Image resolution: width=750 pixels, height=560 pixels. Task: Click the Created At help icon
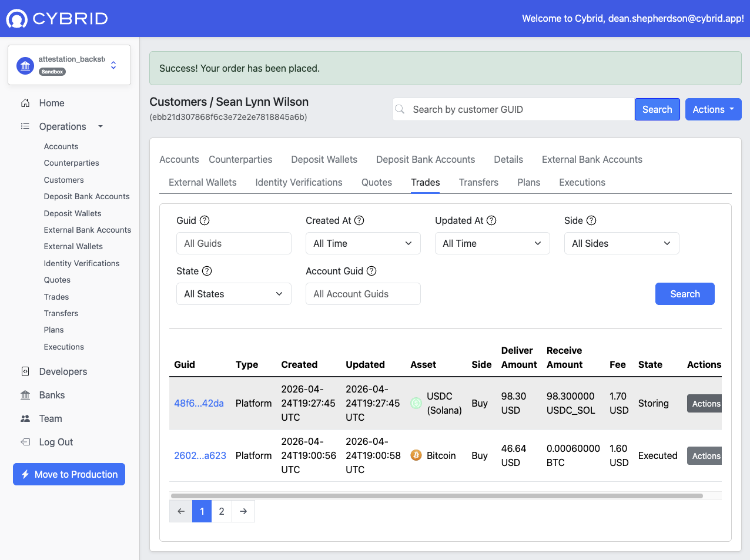359,220
